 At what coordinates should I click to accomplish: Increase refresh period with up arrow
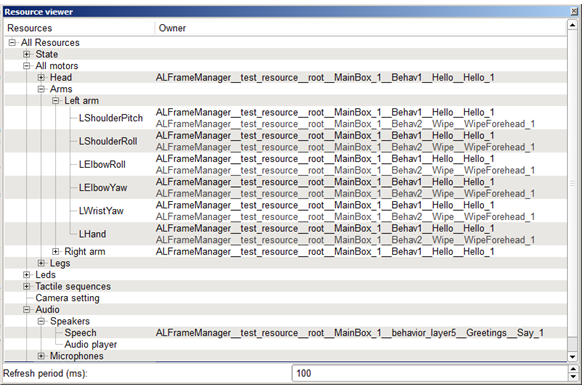tap(573, 369)
